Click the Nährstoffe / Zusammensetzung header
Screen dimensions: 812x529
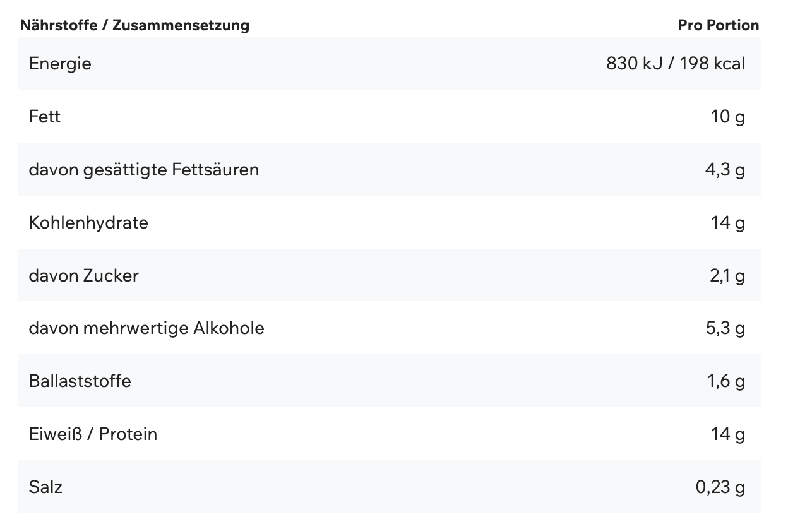tap(134, 25)
